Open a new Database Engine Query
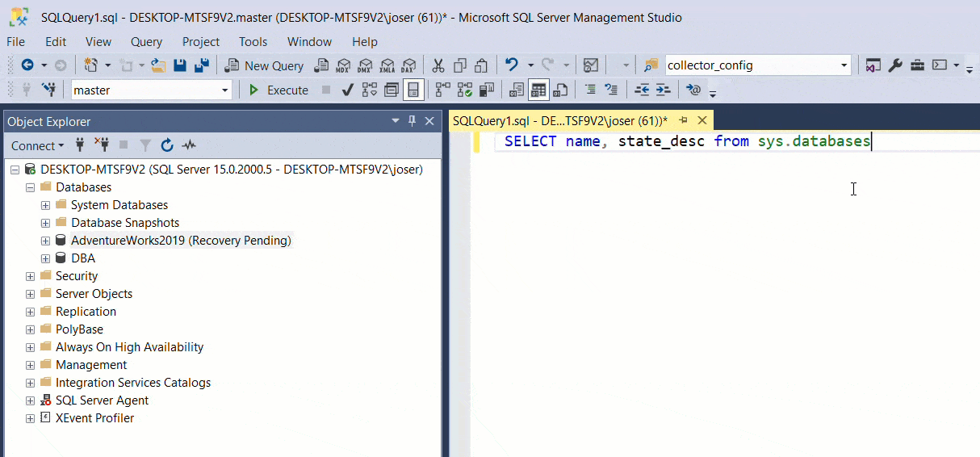The height and width of the screenshot is (457, 980). [321, 65]
